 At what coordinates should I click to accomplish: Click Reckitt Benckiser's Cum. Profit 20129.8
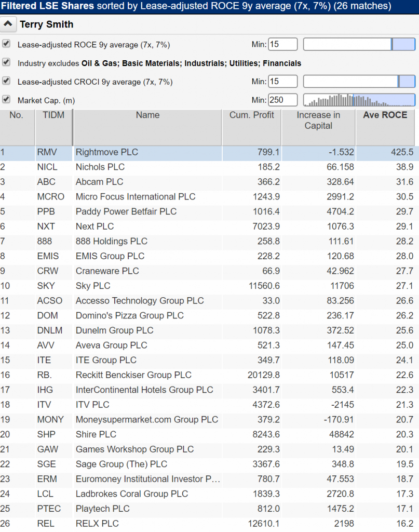coord(264,375)
